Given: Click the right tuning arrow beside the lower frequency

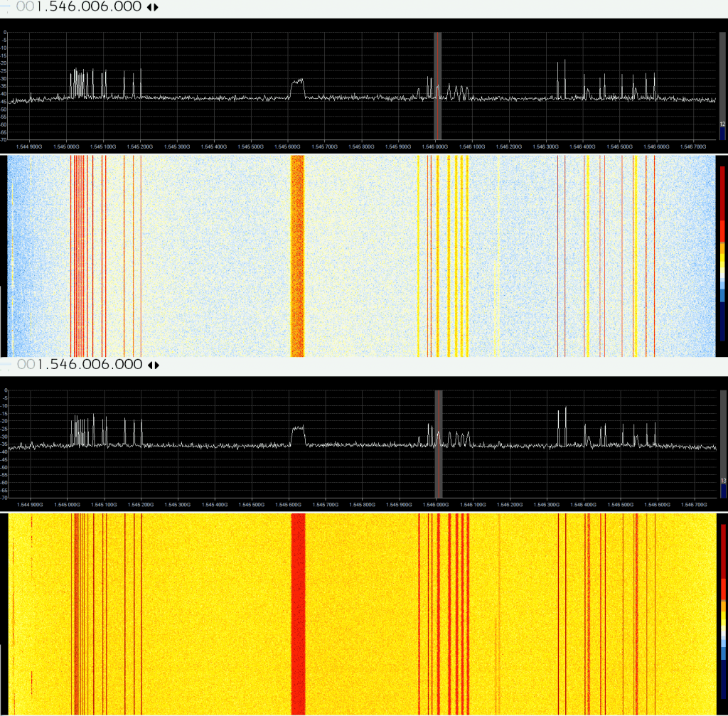Looking at the screenshot, I should click(x=156, y=365).
